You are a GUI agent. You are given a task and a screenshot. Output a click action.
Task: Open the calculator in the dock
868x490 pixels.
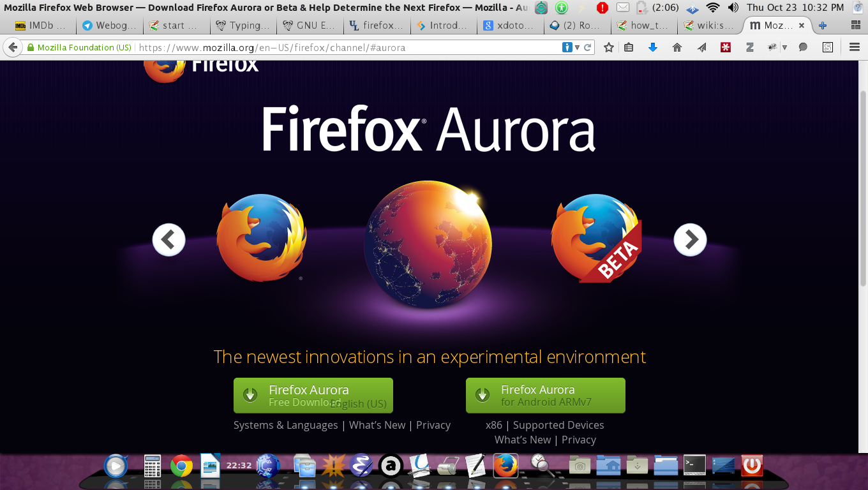click(x=153, y=466)
